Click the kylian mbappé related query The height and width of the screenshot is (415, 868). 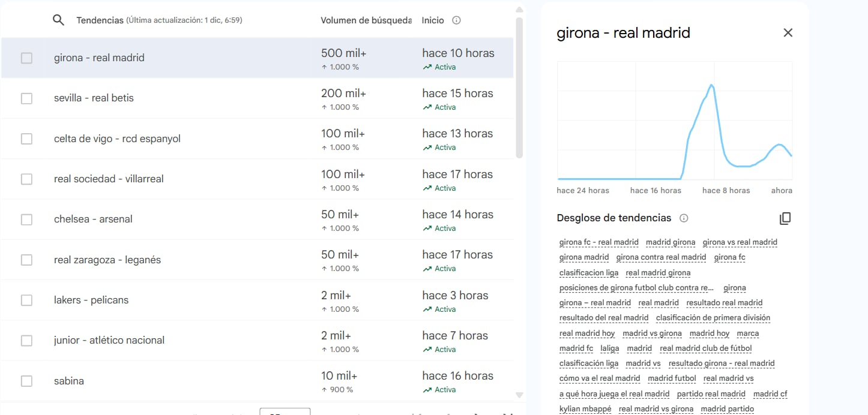[x=585, y=409]
